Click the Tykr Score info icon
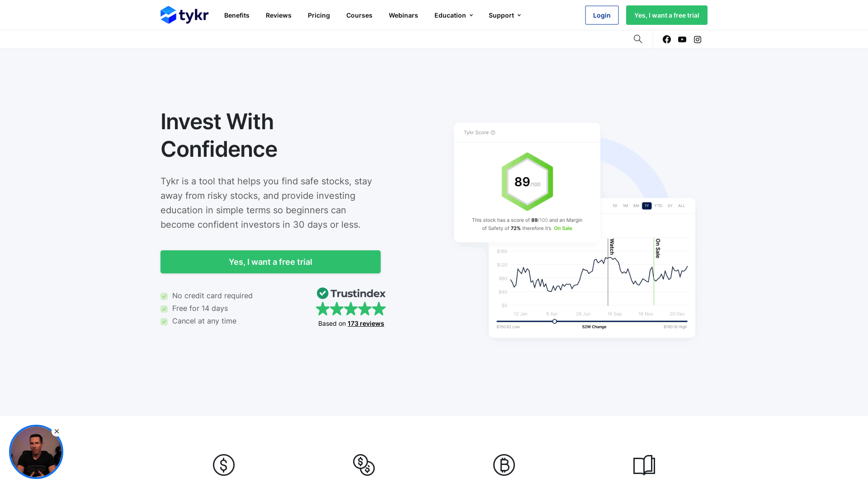Viewport: 868px width, 488px height. [493, 132]
